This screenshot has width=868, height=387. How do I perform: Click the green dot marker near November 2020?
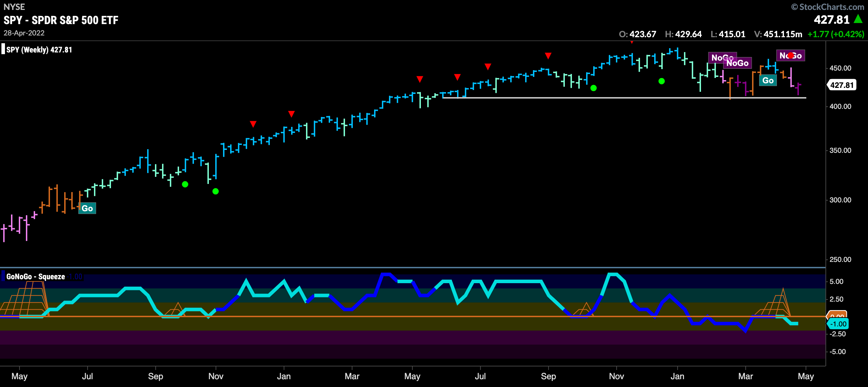[x=216, y=191]
